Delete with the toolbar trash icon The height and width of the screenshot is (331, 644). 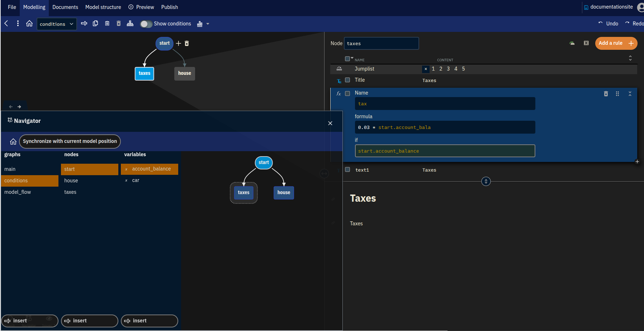119,24
